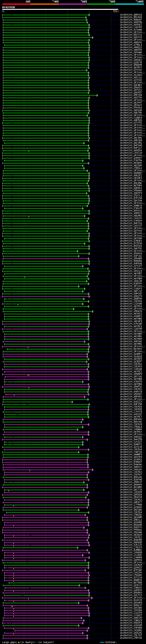Image resolution: width=146 pixels, height=644 pixels.
Task: Select the UniRef100_Q63507 label
Action: (x=131, y=68)
